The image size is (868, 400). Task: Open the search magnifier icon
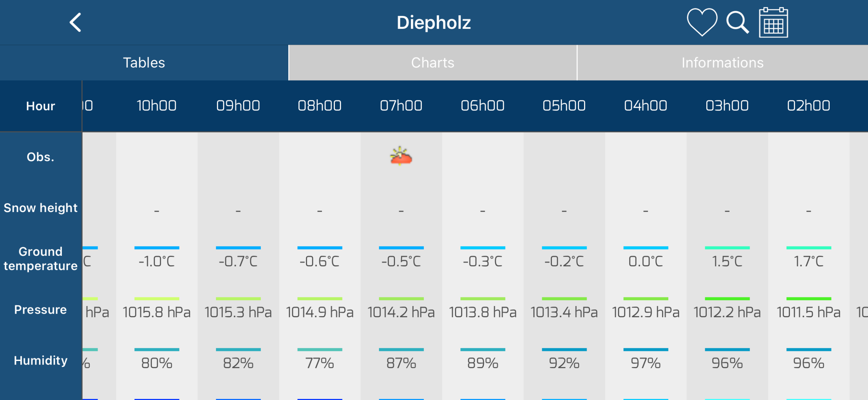(x=737, y=22)
